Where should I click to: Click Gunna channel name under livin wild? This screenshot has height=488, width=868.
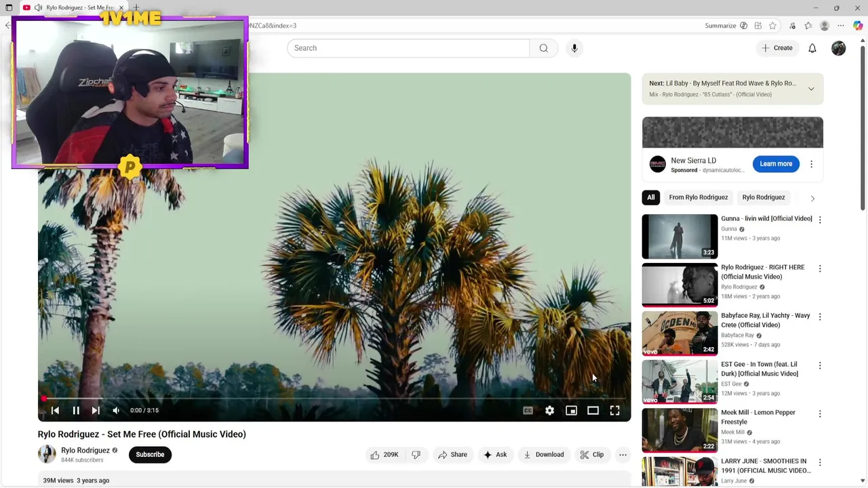pos(729,229)
